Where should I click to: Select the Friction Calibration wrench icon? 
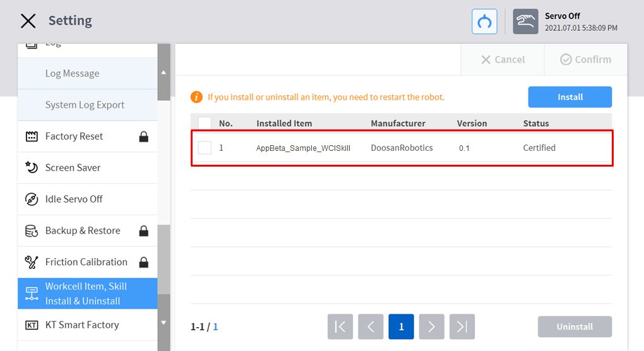point(32,262)
